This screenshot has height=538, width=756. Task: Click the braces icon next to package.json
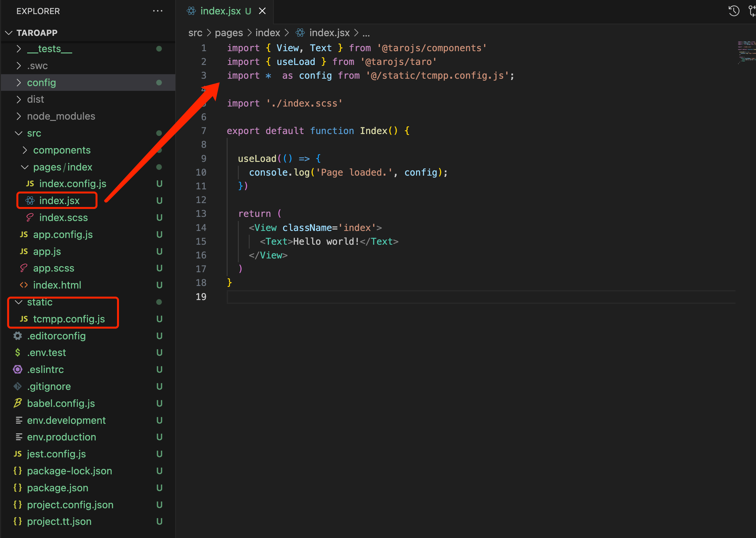tap(18, 488)
